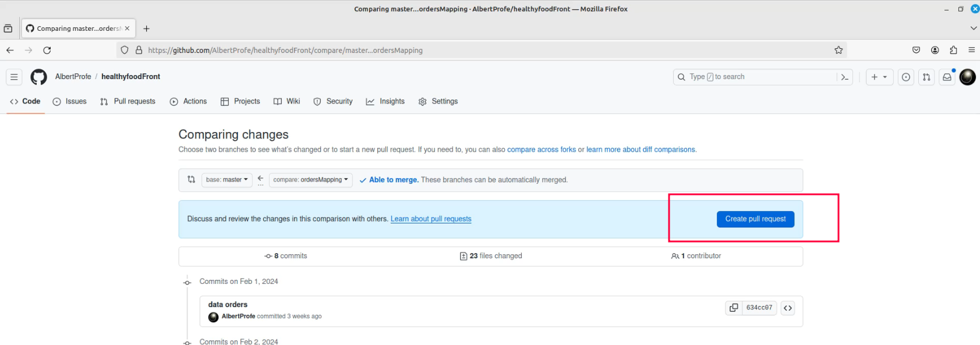Open the Insights tab
This screenshot has height=345, width=980.
[385, 101]
